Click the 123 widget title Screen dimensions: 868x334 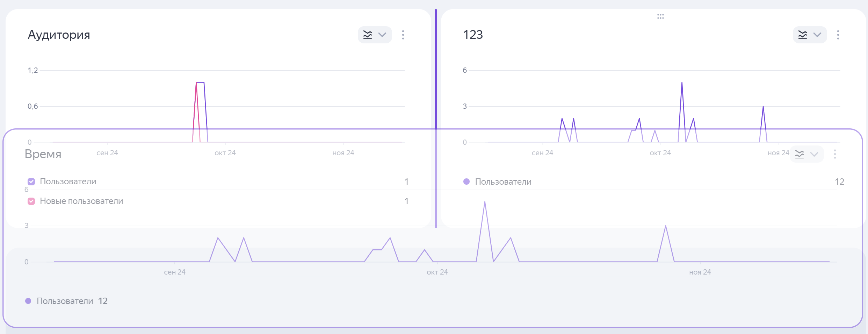tap(472, 35)
